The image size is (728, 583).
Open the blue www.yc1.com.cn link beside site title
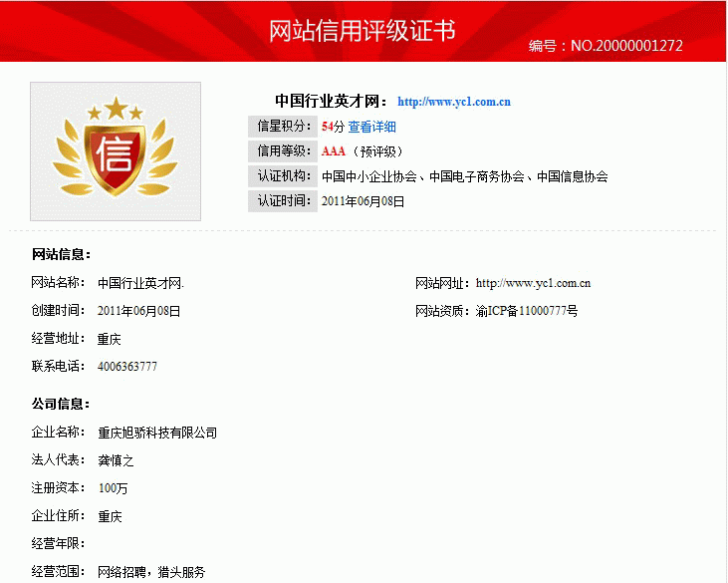454,102
